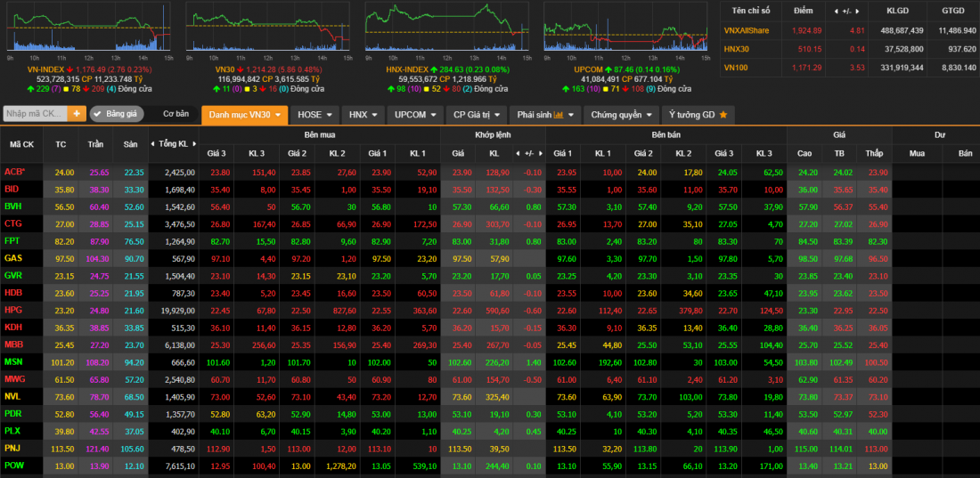Click stock symbol BID

12,189
